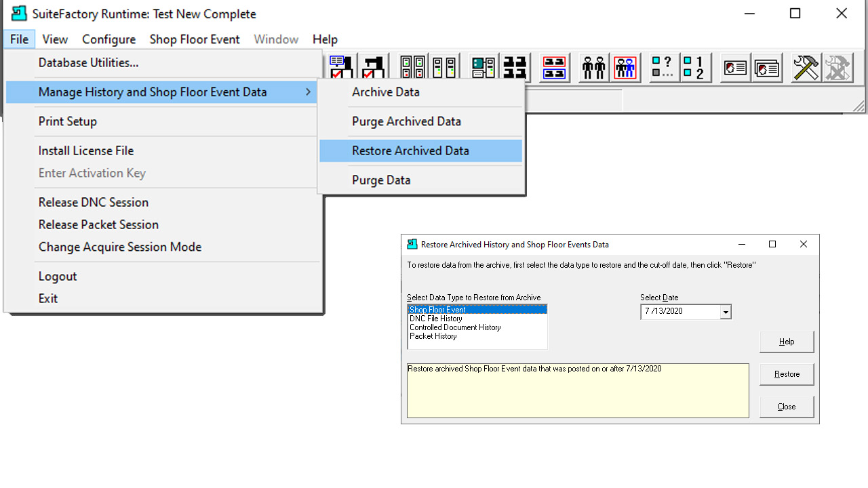Open the View menu
Viewport: 868px width, 488px height.
click(x=55, y=39)
